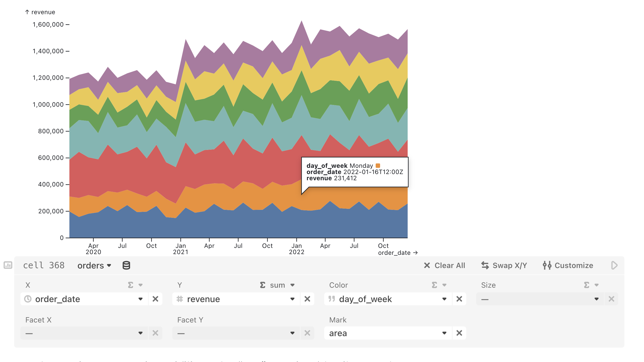Click the cell 368 grid icon on the left
This screenshot has width=644, height=362.
pyautogui.click(x=8, y=265)
